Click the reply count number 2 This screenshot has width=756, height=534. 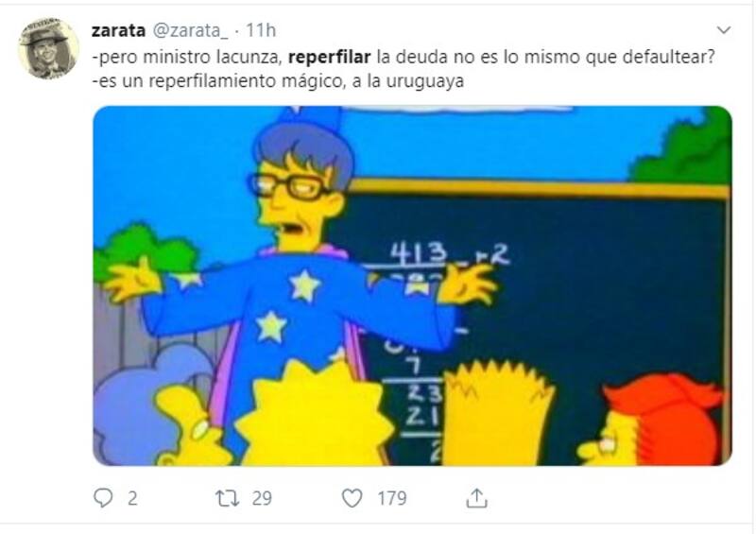(132, 498)
